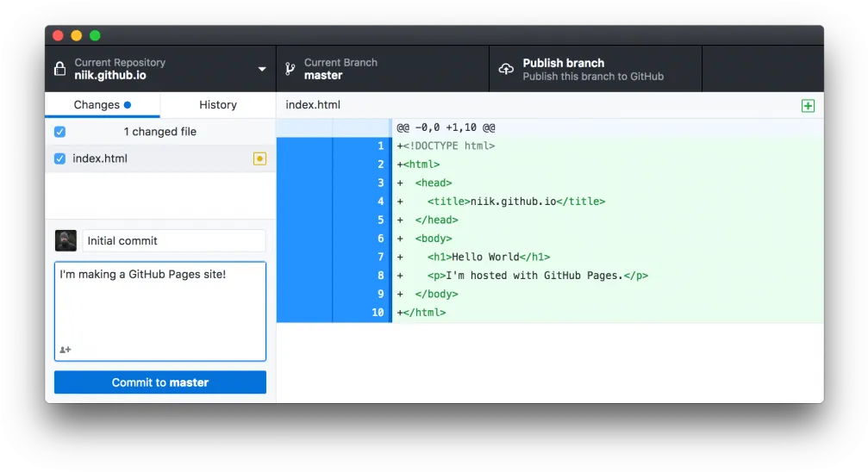Uncheck the index.html file checkbox
868x472 pixels.
click(x=59, y=158)
